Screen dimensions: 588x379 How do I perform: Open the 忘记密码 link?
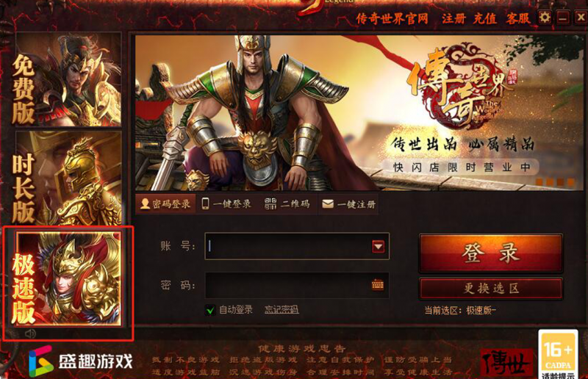(282, 310)
